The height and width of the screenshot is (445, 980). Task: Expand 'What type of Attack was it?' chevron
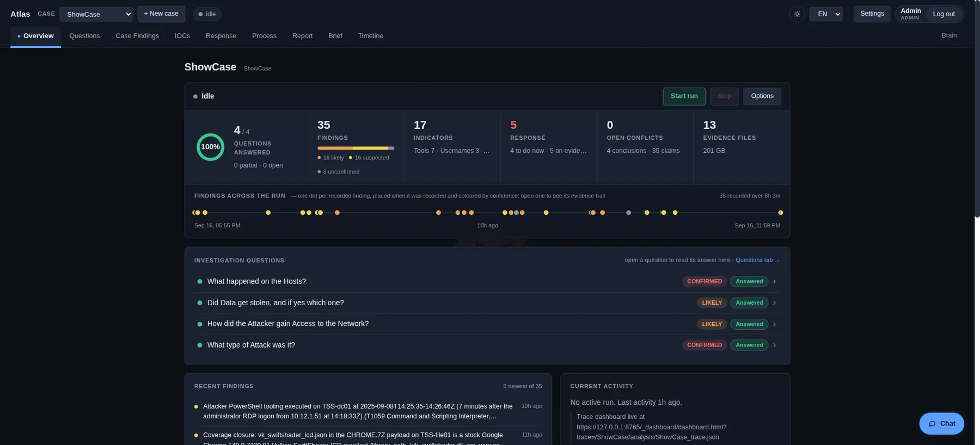click(774, 345)
